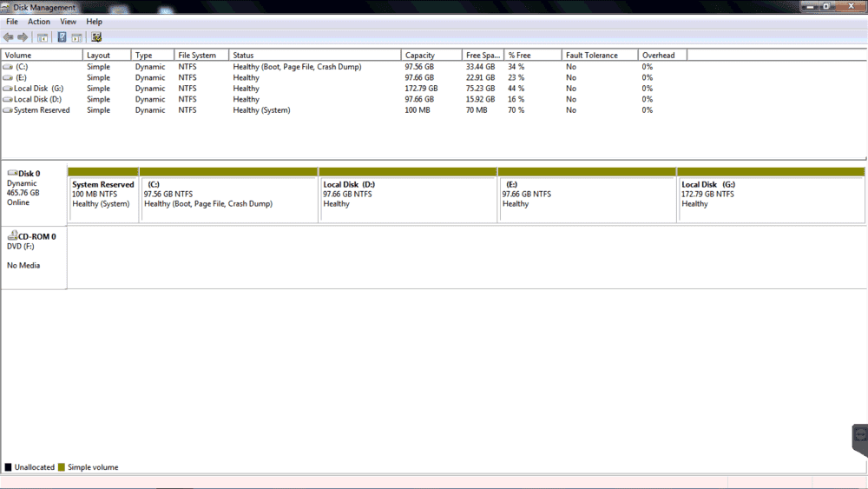Click the Settings icon at toolbar end
The height and width of the screenshot is (489, 868).
tap(96, 37)
